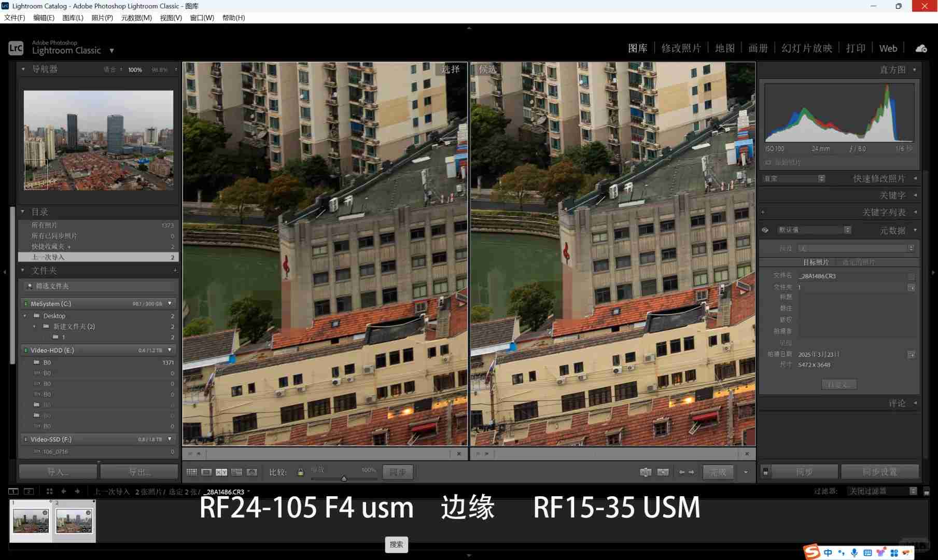Open the People view icon

coord(252,472)
